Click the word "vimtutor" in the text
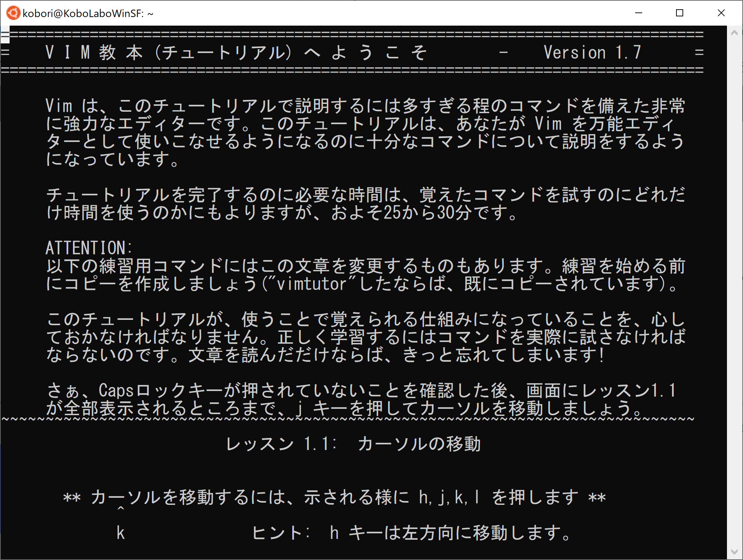Viewport: 743px width, 560px height. tap(312, 284)
